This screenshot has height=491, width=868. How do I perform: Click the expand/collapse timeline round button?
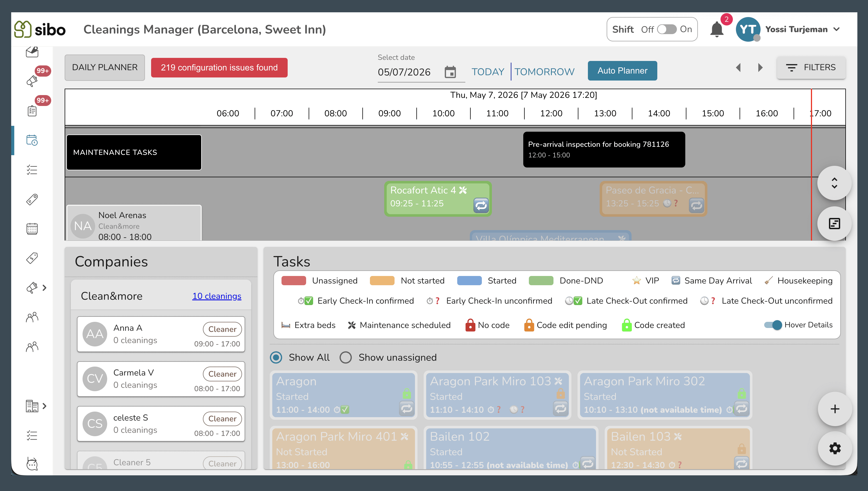click(834, 183)
